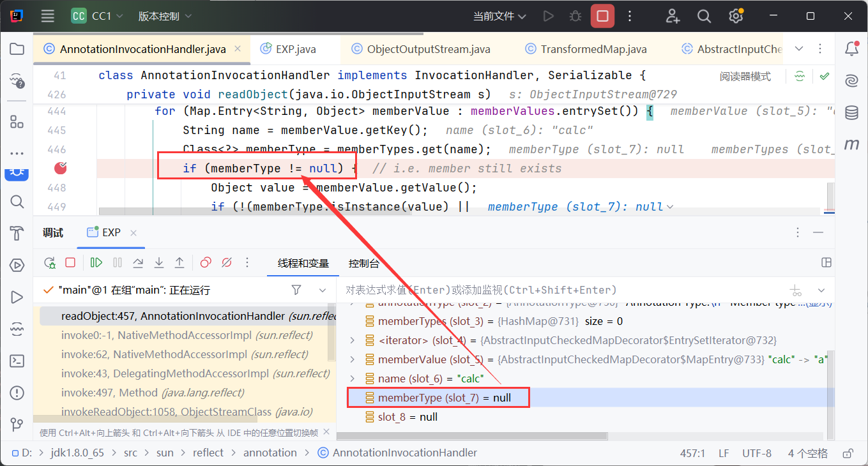Open the Git version control tool window

pyautogui.click(x=17, y=425)
